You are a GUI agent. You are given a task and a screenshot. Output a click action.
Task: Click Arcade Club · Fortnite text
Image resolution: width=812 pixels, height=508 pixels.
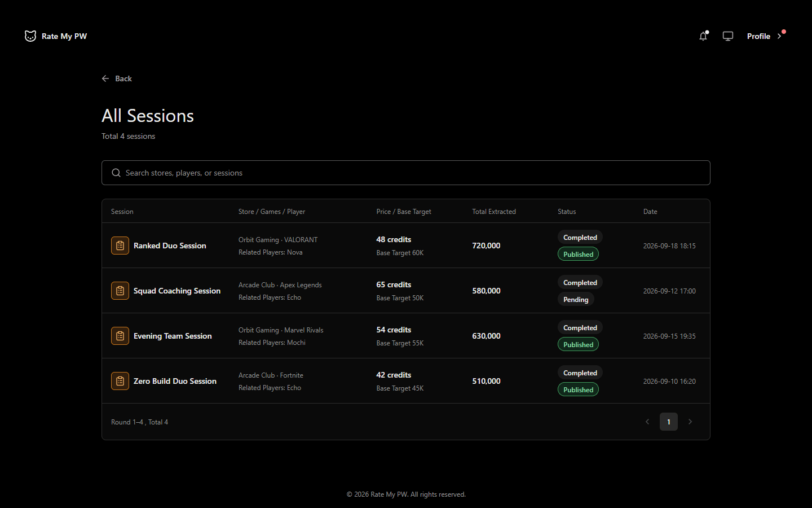coord(271,375)
